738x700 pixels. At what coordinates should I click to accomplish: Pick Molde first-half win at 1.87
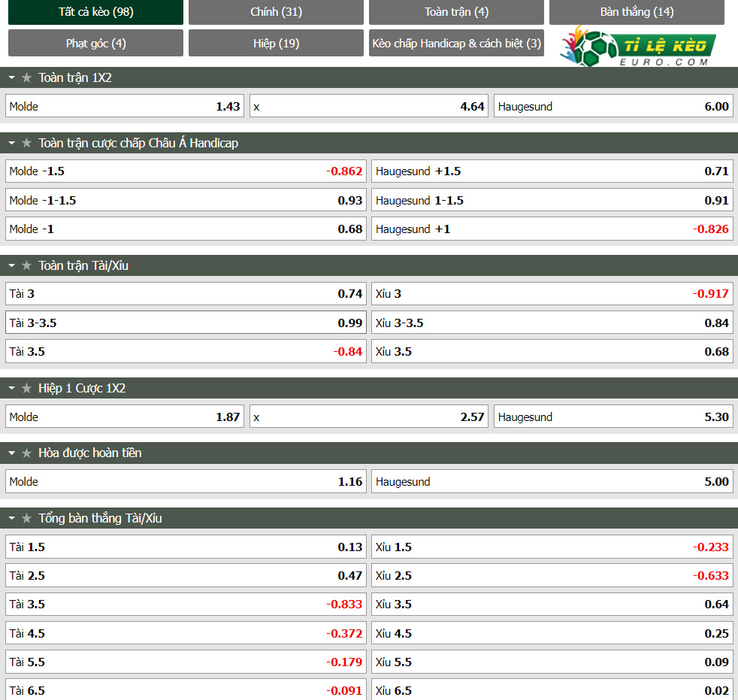(x=125, y=417)
